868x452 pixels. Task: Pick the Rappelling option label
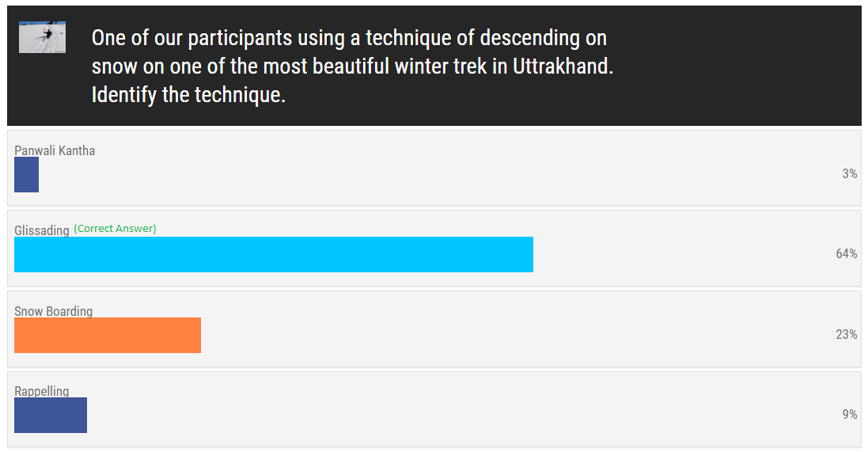(41, 391)
